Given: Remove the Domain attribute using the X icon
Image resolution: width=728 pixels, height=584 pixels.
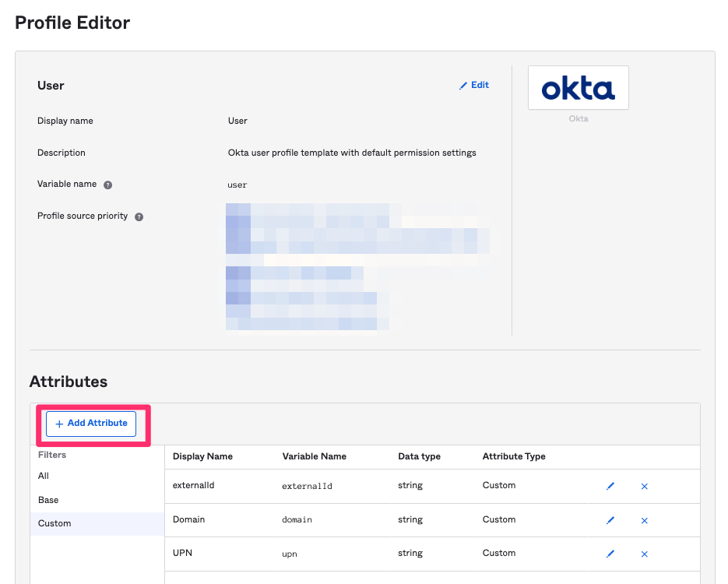Looking at the screenshot, I should pos(644,520).
